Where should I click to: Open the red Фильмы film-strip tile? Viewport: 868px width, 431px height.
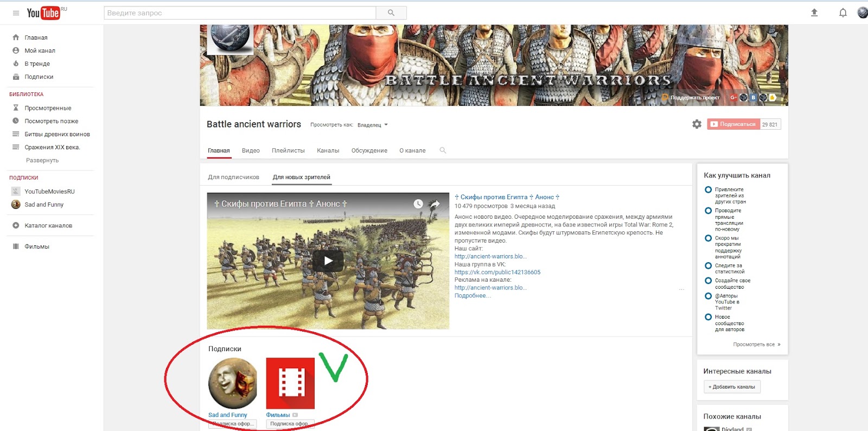tap(290, 383)
